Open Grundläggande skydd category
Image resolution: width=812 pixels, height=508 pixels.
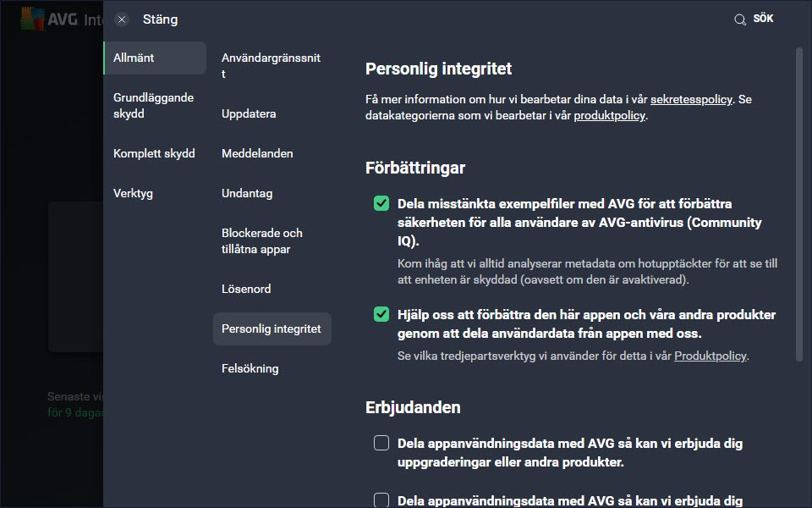coord(155,106)
